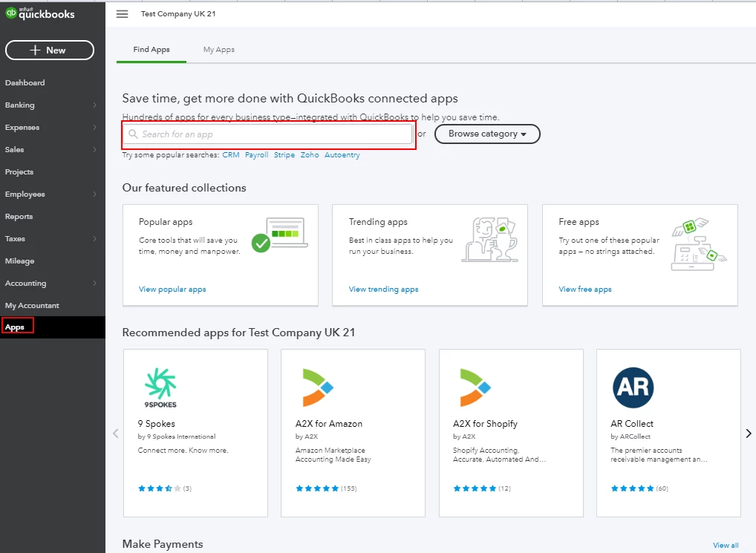Expand the Accounting menu chevron
Viewport: 756px width, 553px height.
(94, 284)
